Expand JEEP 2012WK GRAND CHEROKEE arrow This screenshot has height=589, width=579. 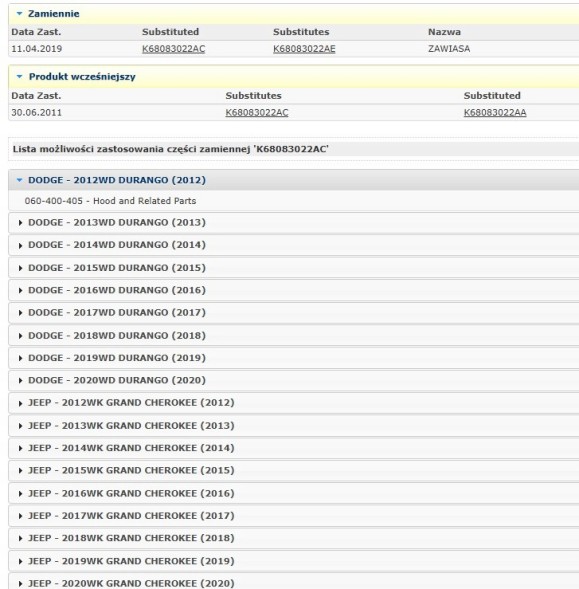[x=20, y=403]
